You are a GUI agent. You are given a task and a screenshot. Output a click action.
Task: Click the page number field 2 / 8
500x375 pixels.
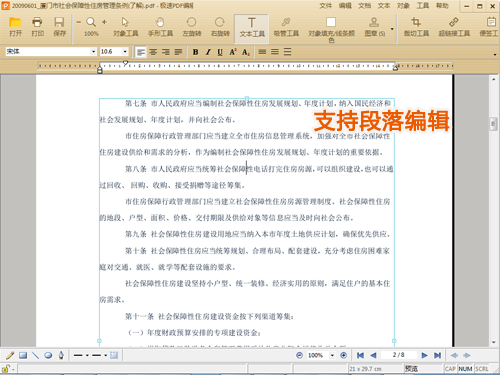coord(399,355)
